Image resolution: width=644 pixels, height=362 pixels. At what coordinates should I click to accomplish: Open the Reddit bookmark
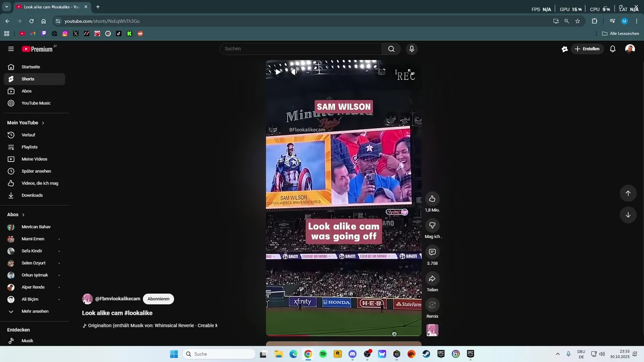click(140, 34)
